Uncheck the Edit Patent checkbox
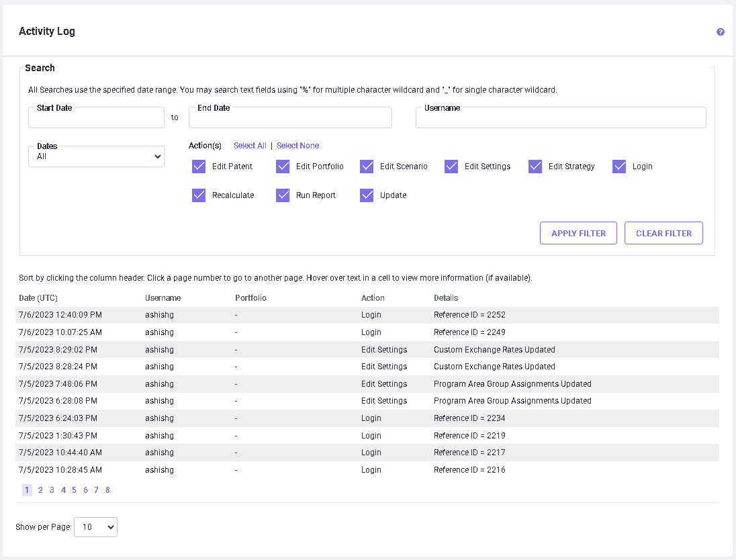 click(x=199, y=167)
